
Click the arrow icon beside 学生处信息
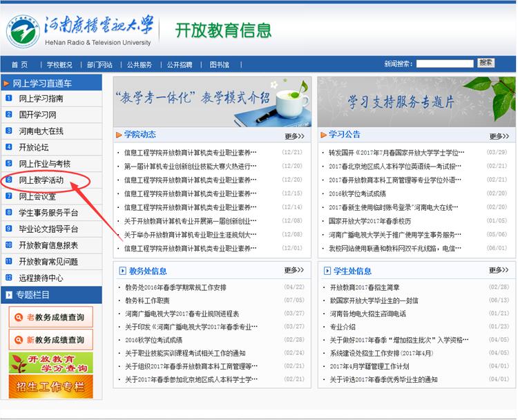click(326, 271)
